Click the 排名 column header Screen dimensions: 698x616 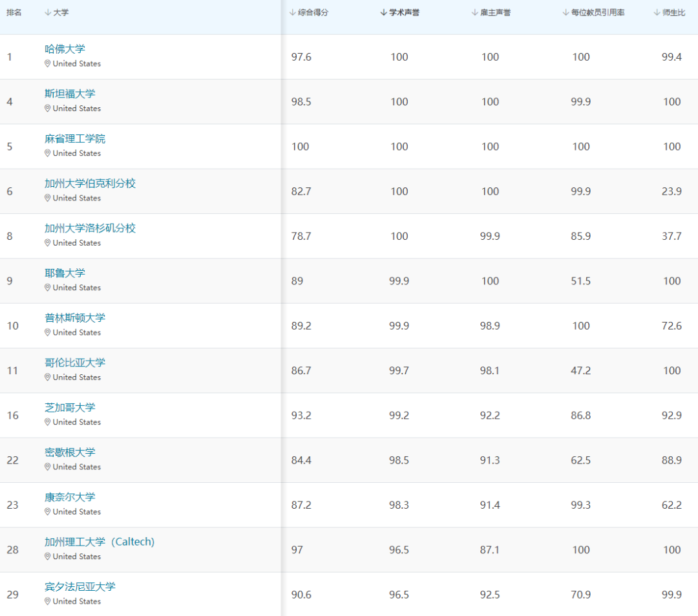tap(14, 12)
